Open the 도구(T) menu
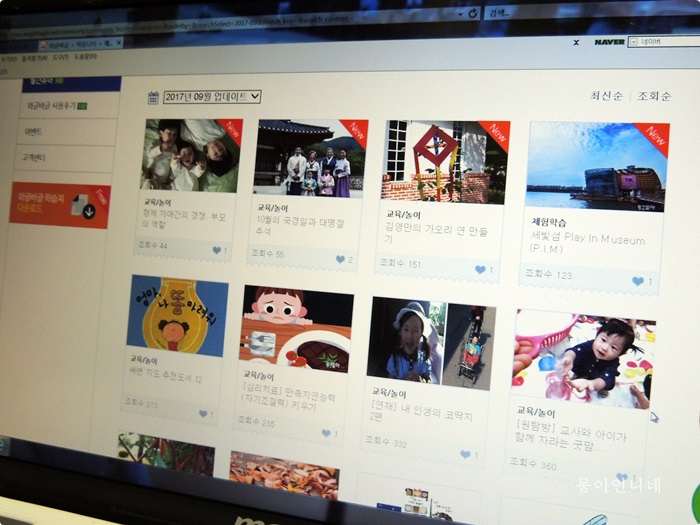The width and height of the screenshot is (700, 525). (x=60, y=57)
